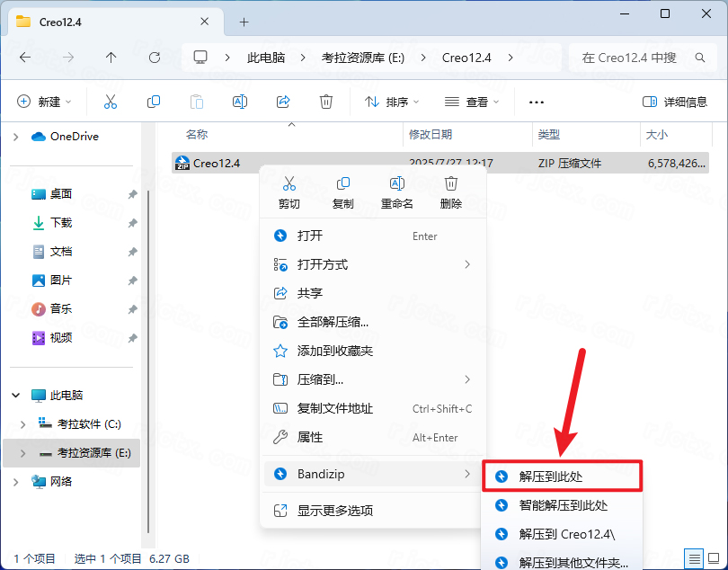Close the Creo12.4 tab
This screenshot has height=570, width=728.
tap(204, 22)
